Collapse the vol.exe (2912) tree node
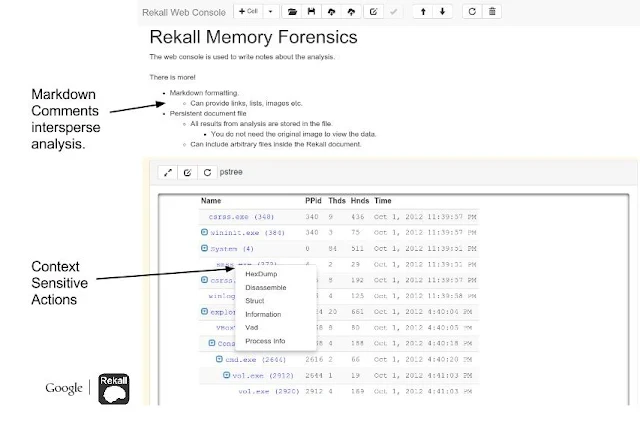Image resolution: width=640 pixels, height=446 pixels. [x=227, y=375]
